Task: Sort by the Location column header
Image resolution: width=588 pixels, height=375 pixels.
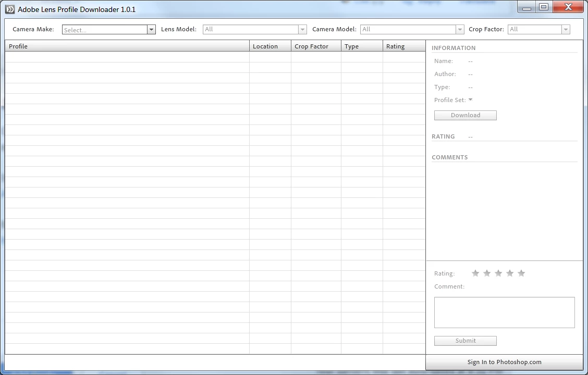Action: tap(270, 46)
